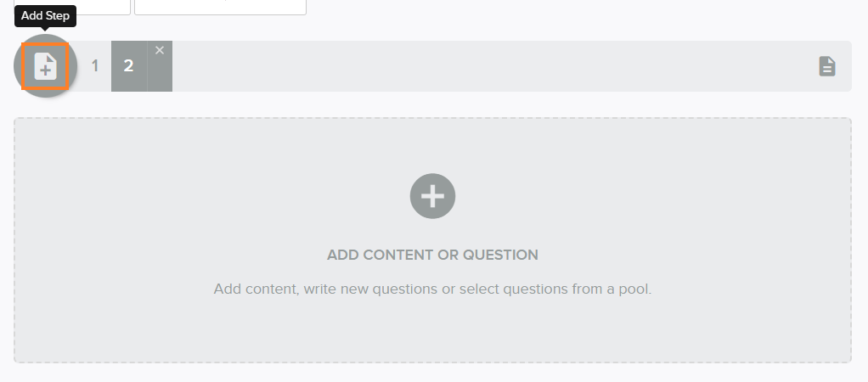Select the highlighted step 2 tab
868x382 pixels.
[128, 66]
